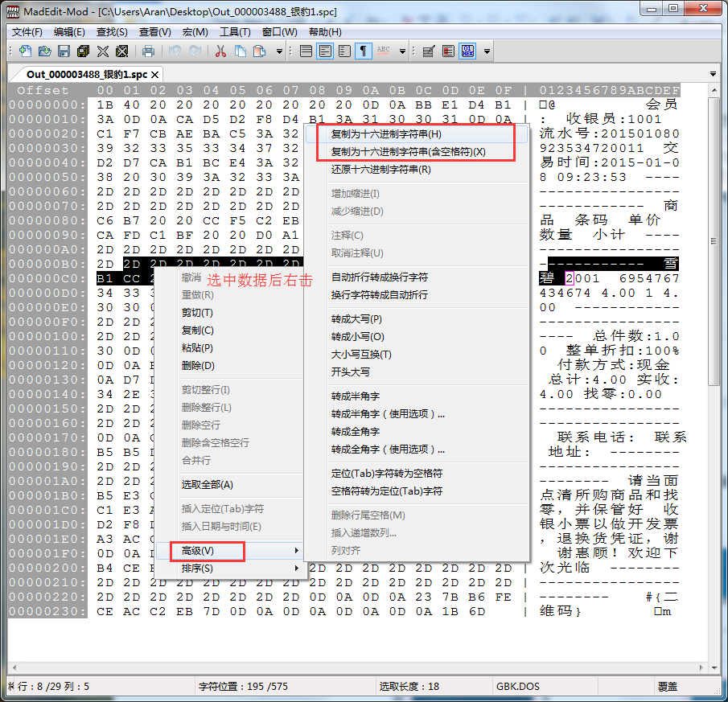Open the 宏(M) menu
Image resolution: width=728 pixels, height=702 pixels.
pyautogui.click(x=195, y=32)
